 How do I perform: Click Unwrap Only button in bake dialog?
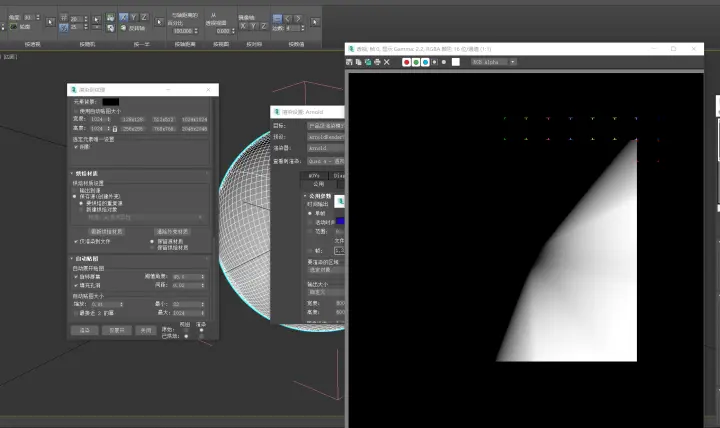point(117,330)
